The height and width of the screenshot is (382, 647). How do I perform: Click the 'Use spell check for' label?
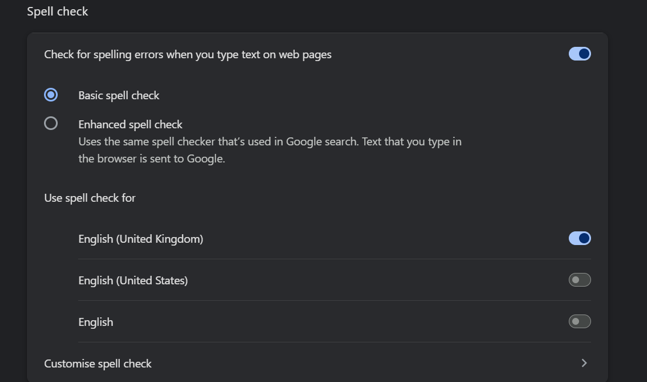[x=90, y=198]
